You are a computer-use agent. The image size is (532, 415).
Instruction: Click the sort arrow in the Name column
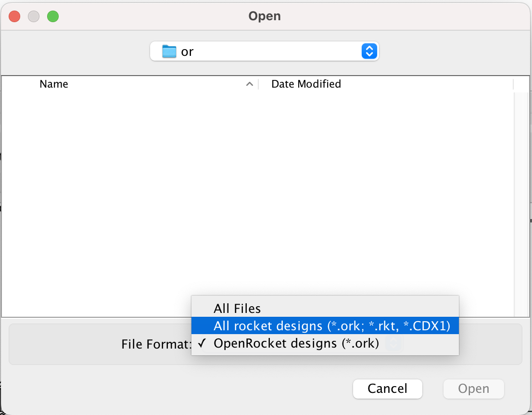(x=249, y=84)
